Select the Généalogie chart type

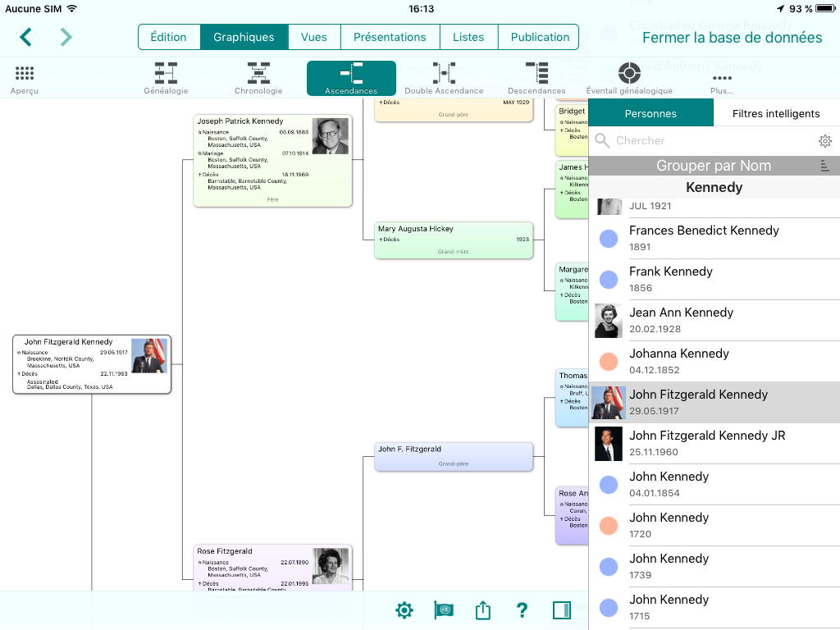click(x=166, y=78)
